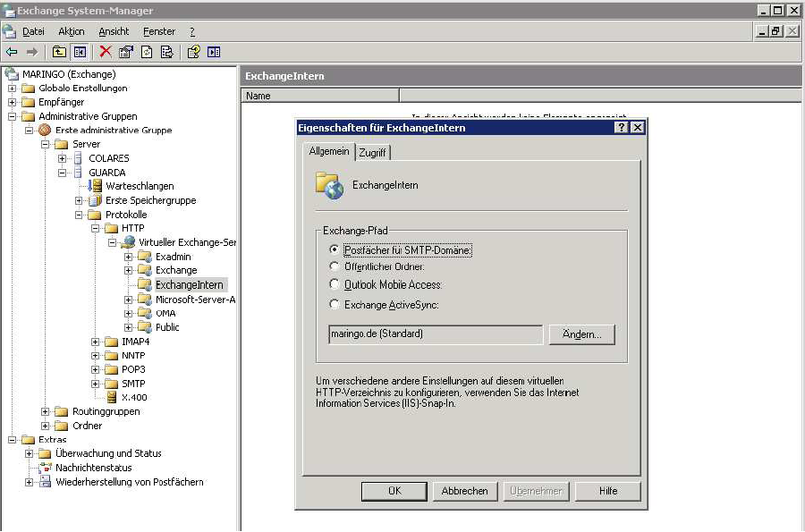
Task: Click the Virtueller Exchange-Server icon
Action: click(128, 241)
